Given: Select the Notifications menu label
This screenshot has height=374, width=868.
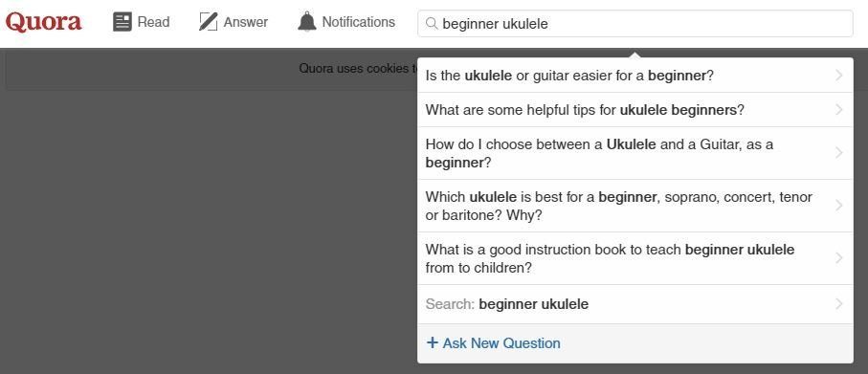Looking at the screenshot, I should (x=359, y=22).
